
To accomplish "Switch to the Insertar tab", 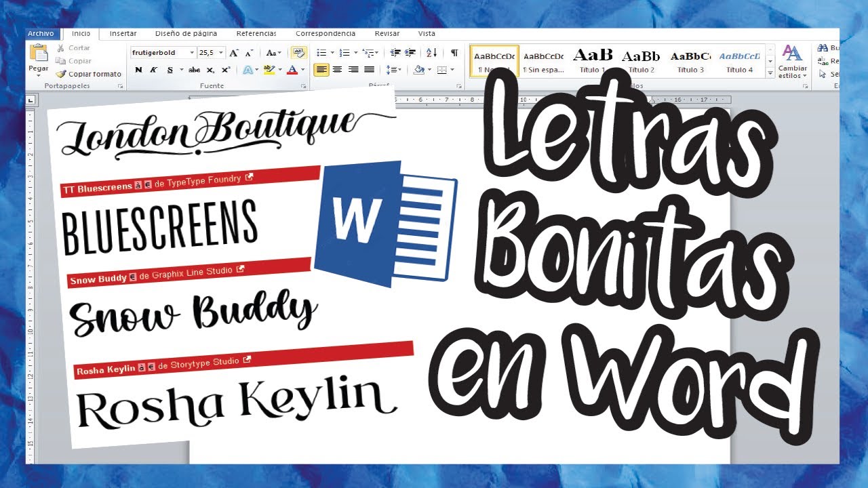I will [123, 33].
